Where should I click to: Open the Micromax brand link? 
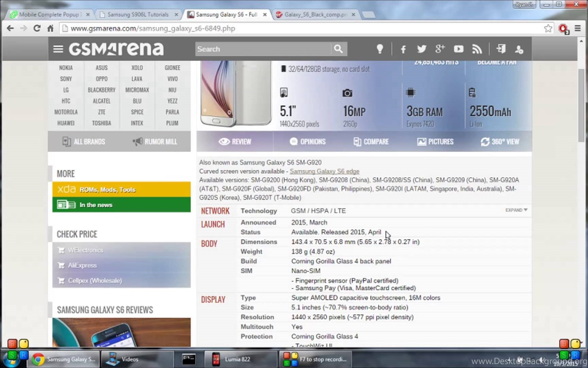coord(137,90)
